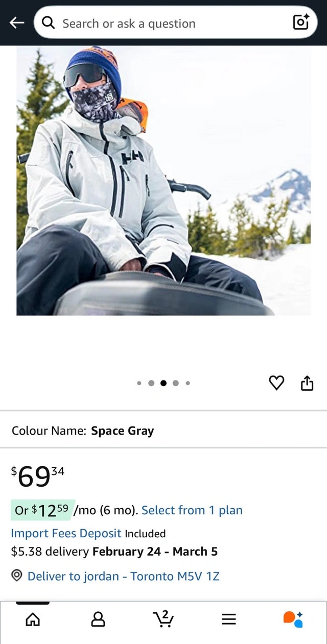327x644 pixels.
Task: Open the Rufus AI assistant icon
Action: coord(293,619)
